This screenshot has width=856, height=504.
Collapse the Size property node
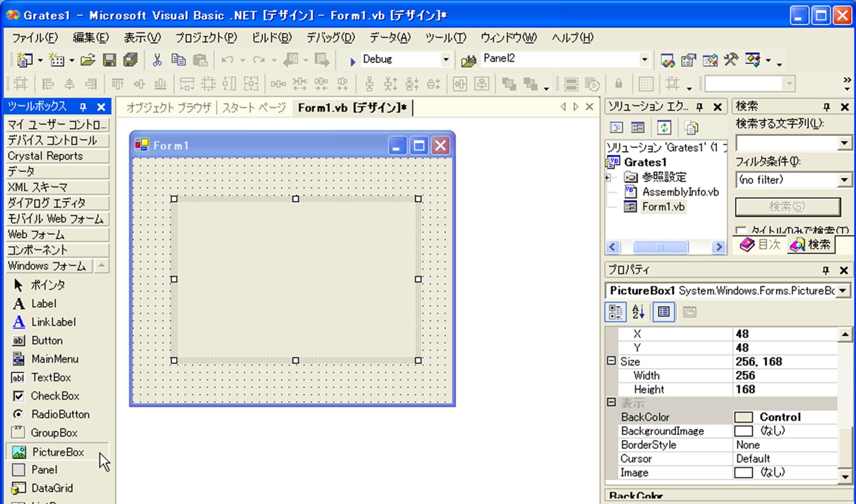tap(611, 361)
